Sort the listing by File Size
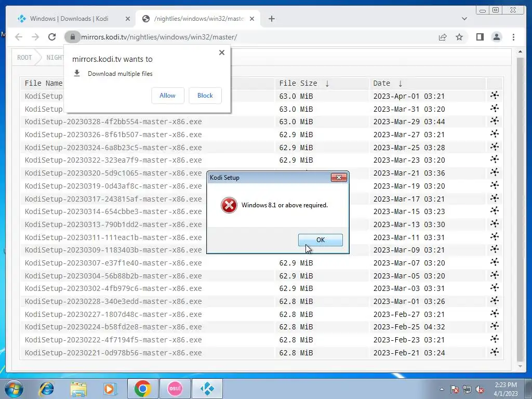This screenshot has width=532, height=399. pos(298,84)
